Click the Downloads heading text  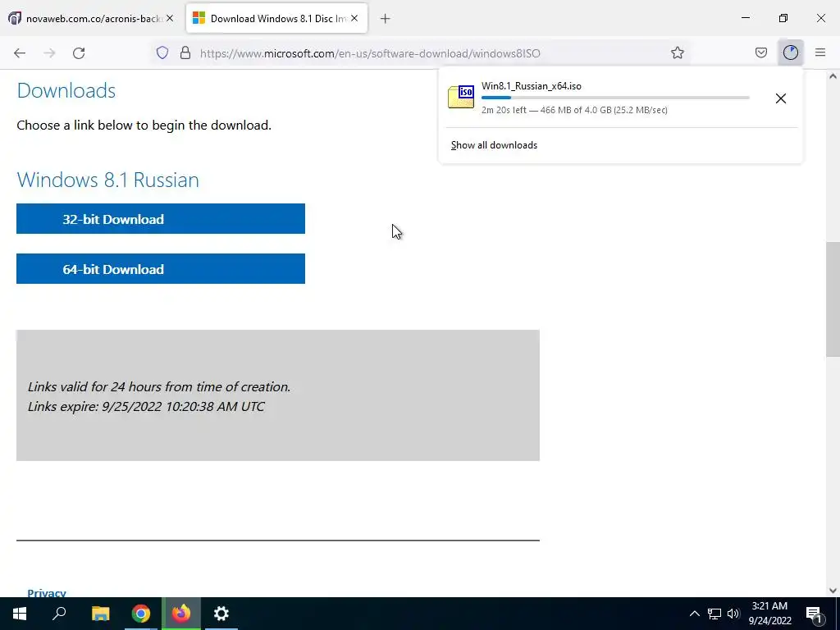[x=66, y=90]
